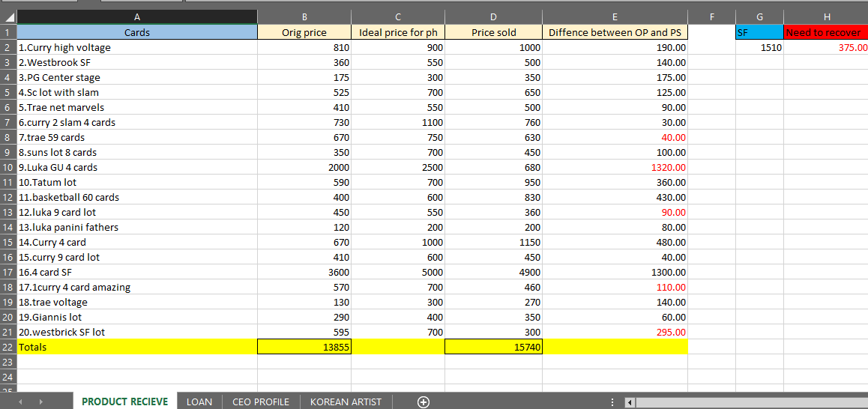Click the SF value 1510
The height and width of the screenshot is (409, 868).
click(759, 48)
